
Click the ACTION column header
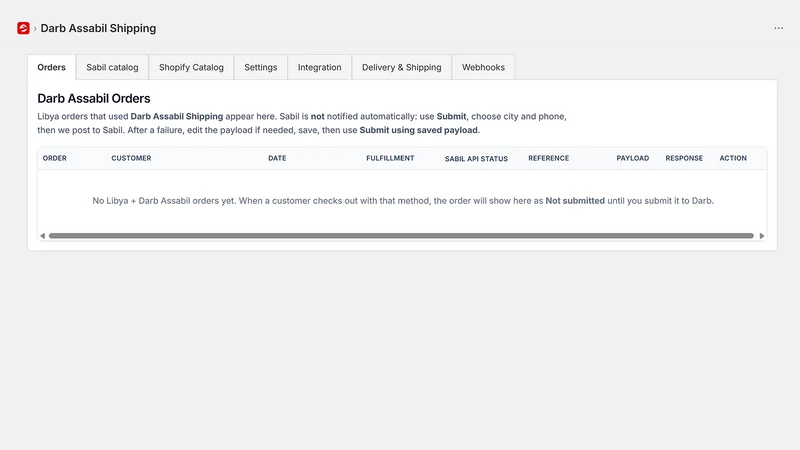[x=733, y=158]
